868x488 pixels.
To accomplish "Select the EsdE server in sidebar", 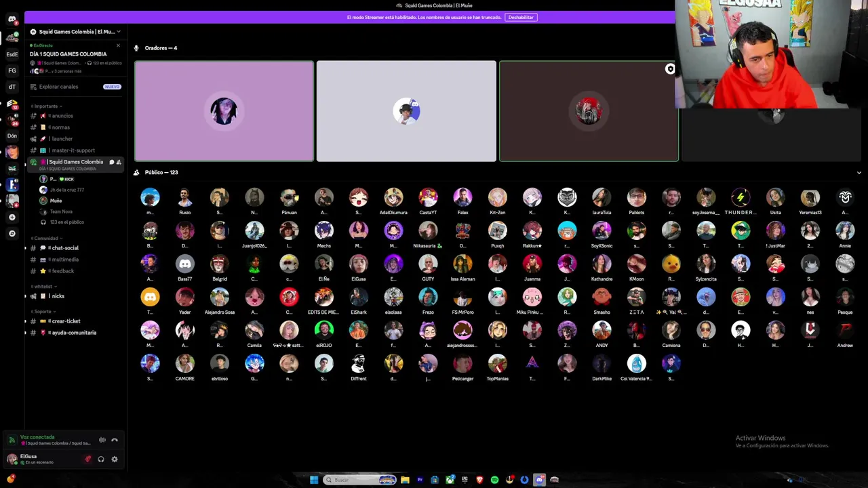I will coord(12,54).
